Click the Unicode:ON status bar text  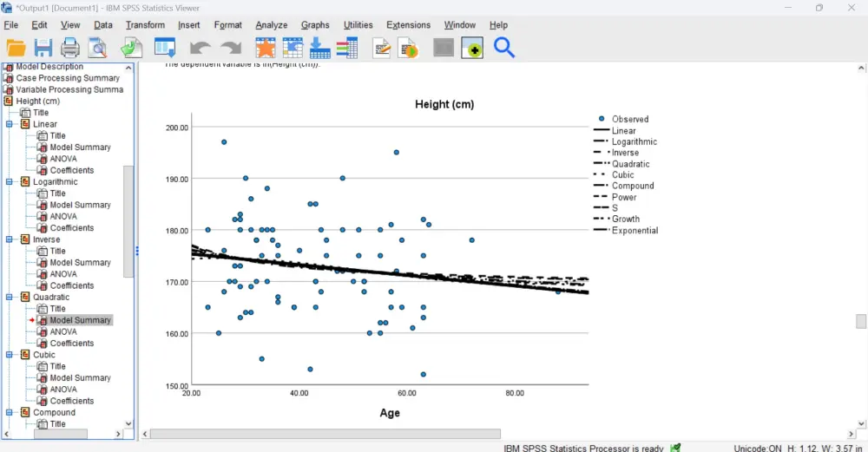click(x=758, y=449)
